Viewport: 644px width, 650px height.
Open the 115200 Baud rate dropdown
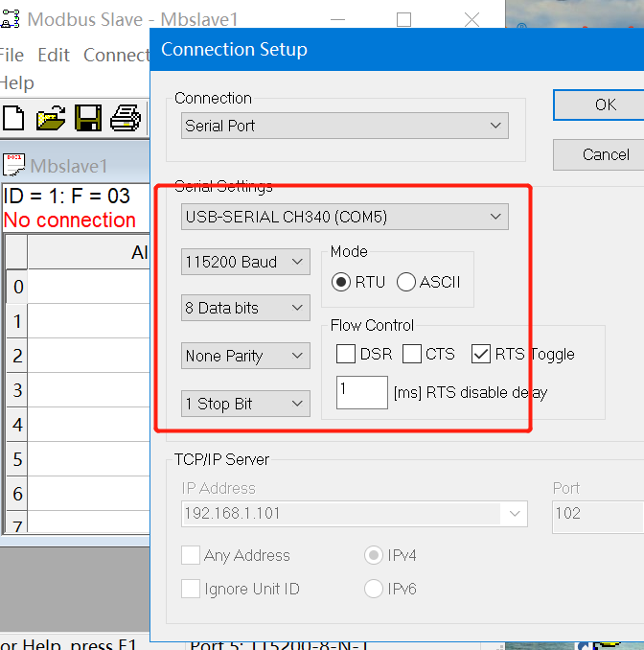[245, 261]
